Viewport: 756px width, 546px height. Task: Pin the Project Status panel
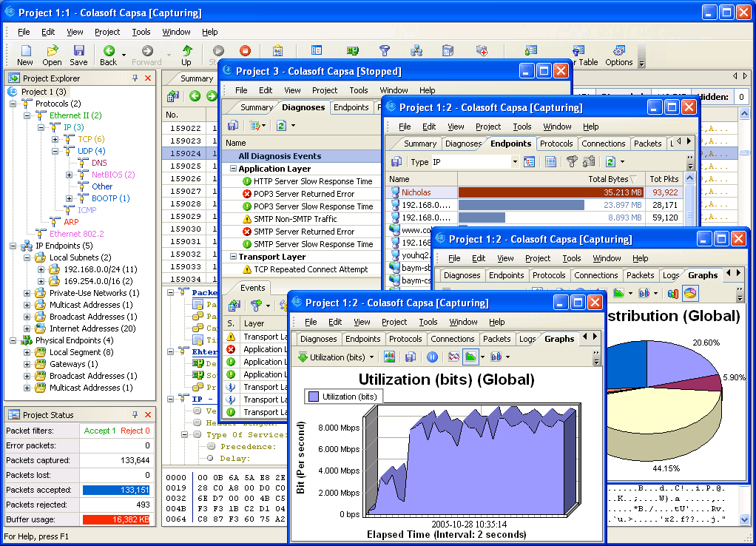click(x=135, y=415)
